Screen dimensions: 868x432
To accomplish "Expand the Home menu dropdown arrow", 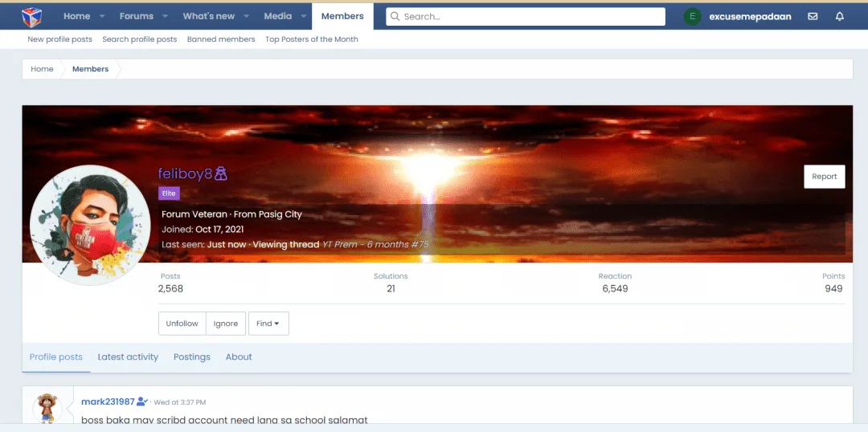I will (102, 17).
